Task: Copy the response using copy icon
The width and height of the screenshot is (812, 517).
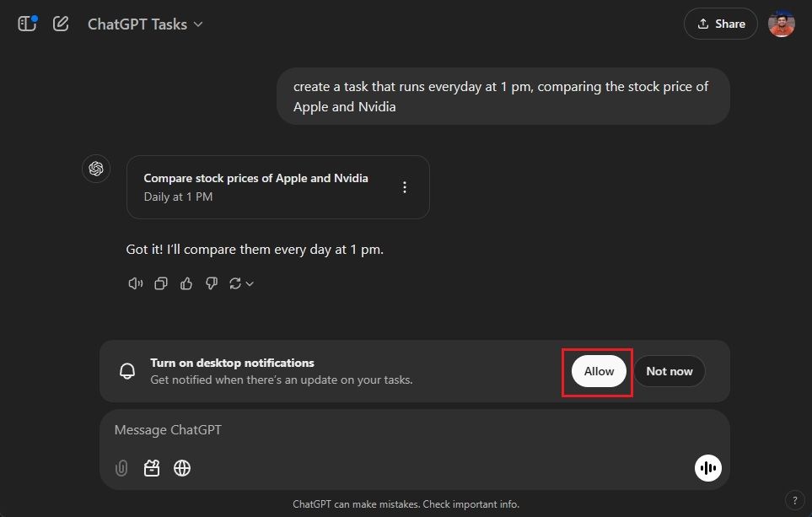Action: (x=160, y=283)
